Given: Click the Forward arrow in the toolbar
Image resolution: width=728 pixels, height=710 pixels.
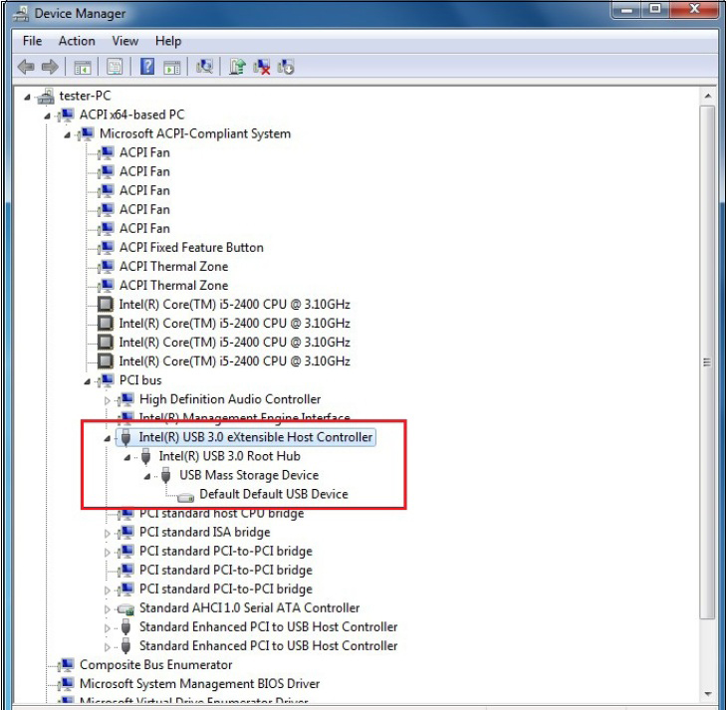Looking at the screenshot, I should 50,67.
